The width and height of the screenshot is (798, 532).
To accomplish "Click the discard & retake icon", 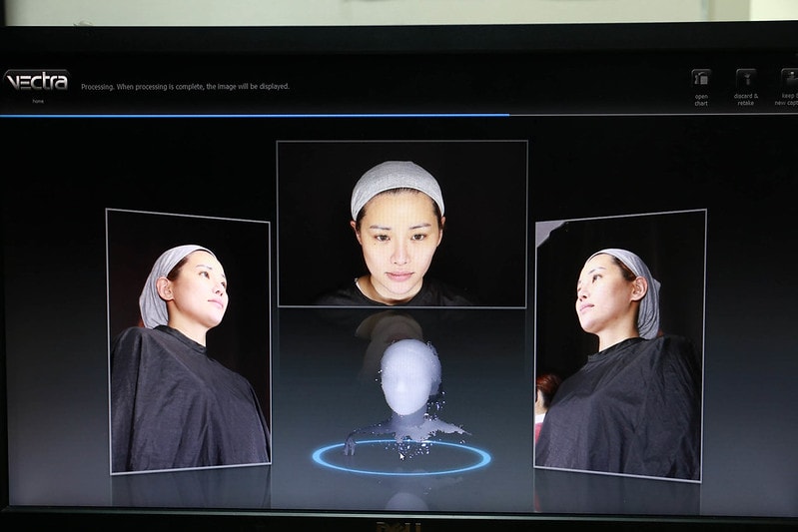I will 746,78.
